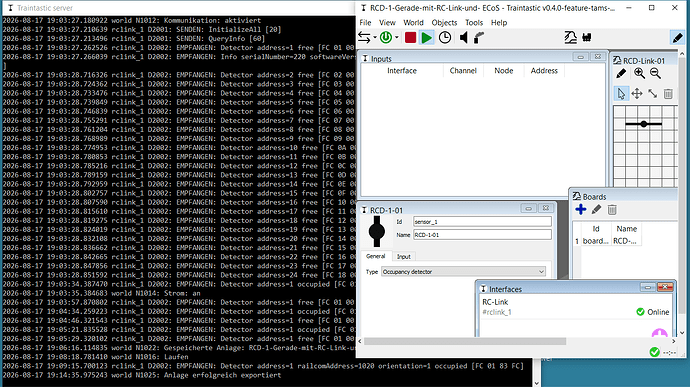Click the Name field containing RCD-1-01

tap(482, 235)
